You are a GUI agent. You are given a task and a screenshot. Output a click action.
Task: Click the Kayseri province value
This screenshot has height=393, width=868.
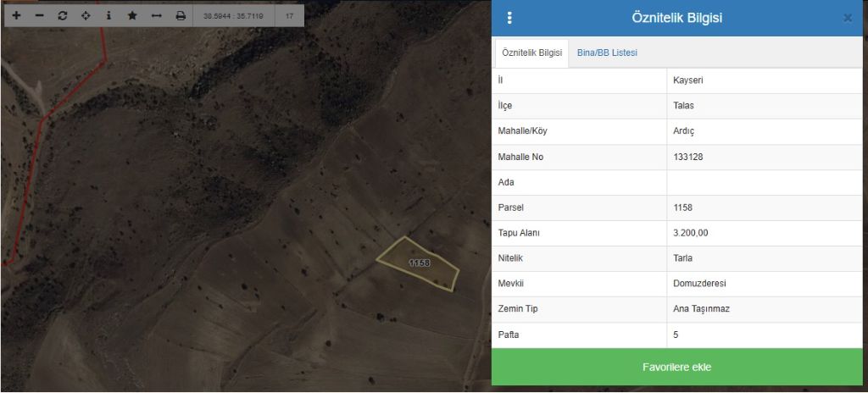pyautogui.click(x=688, y=80)
